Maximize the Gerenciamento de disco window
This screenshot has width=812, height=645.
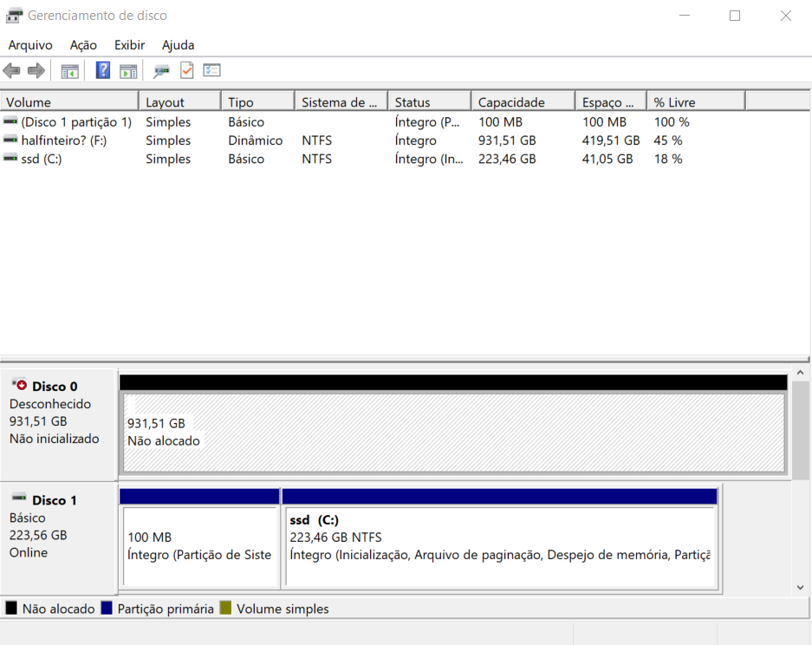pyautogui.click(x=735, y=16)
